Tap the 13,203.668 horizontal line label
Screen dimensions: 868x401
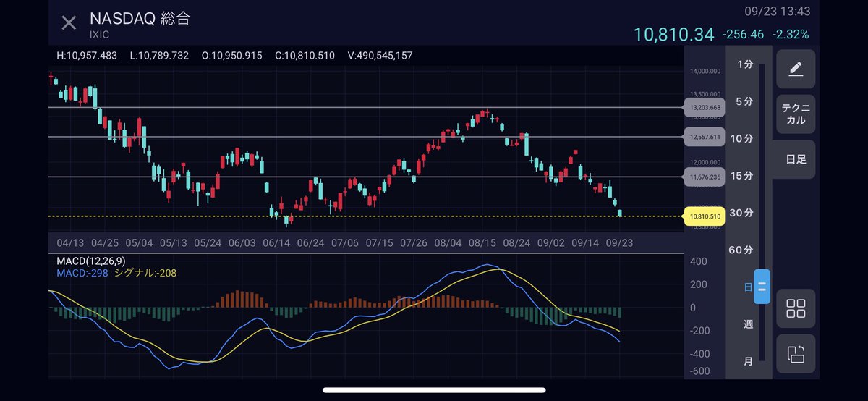click(705, 108)
